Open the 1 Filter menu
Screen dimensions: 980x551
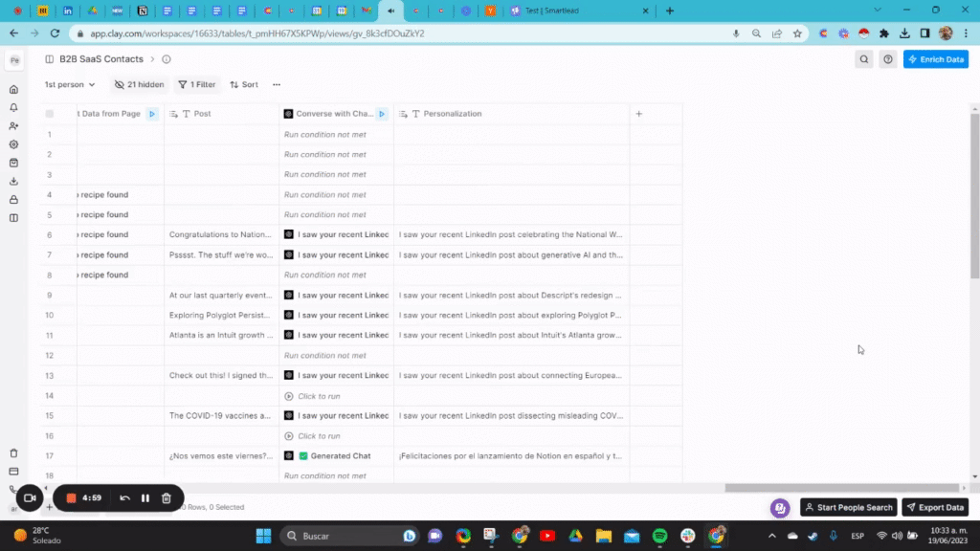click(196, 84)
